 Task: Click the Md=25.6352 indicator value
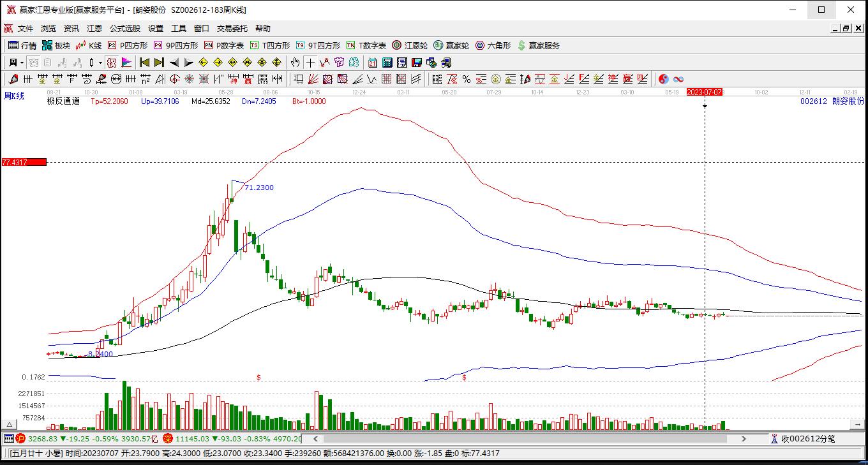[x=211, y=101]
